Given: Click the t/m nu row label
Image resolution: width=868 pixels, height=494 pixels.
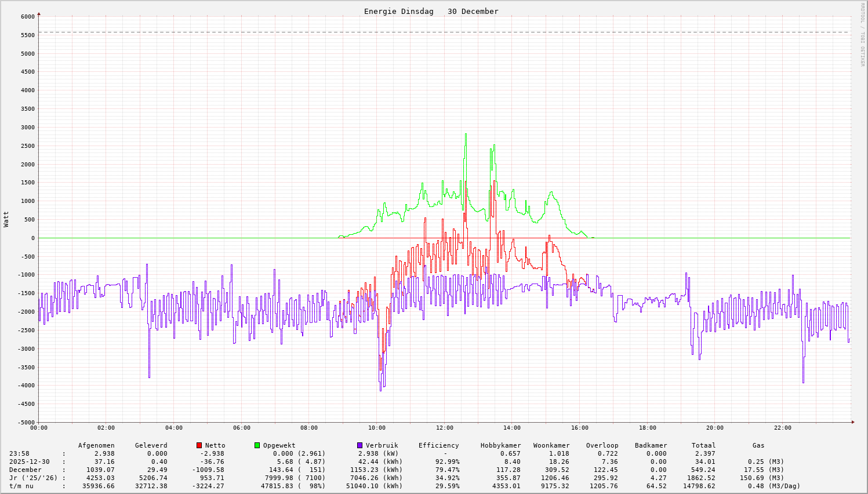Looking at the screenshot, I should click(21, 486).
